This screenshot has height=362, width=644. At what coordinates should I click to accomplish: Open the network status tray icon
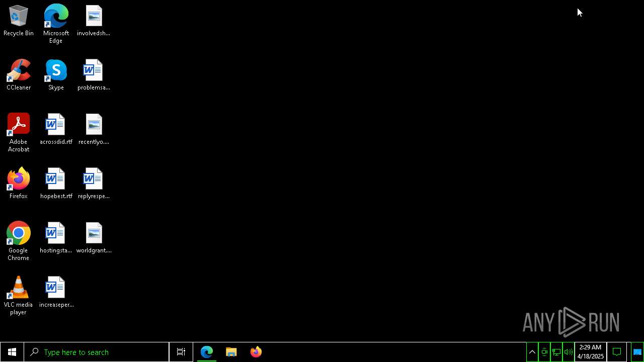pyautogui.click(x=556, y=352)
